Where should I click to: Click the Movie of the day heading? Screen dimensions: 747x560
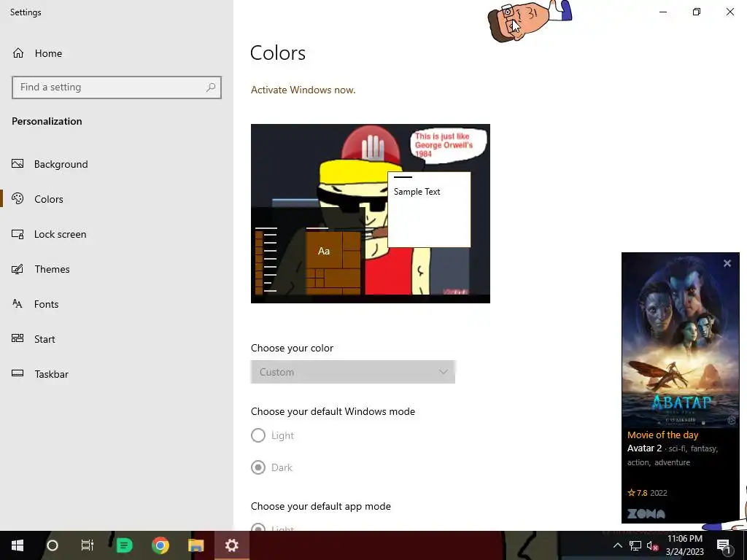click(662, 435)
